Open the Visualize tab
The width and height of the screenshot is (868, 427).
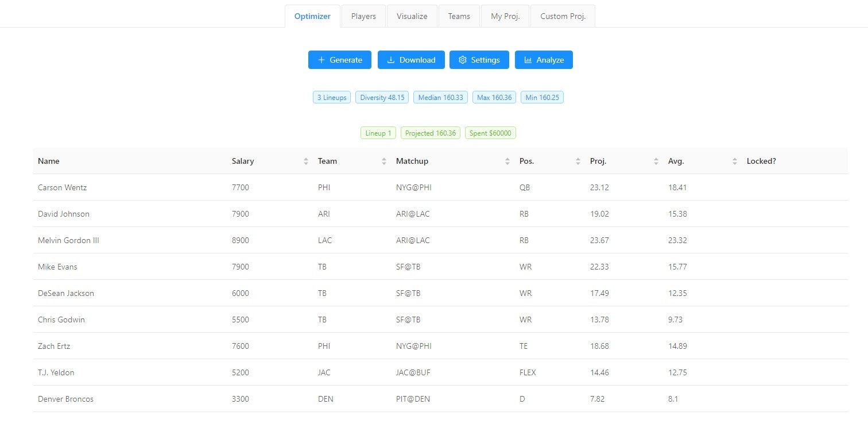click(x=412, y=16)
